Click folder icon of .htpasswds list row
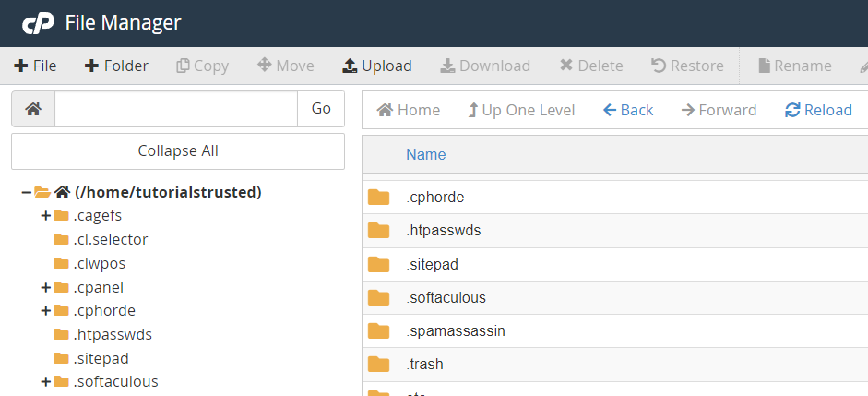The image size is (868, 396). point(378,230)
